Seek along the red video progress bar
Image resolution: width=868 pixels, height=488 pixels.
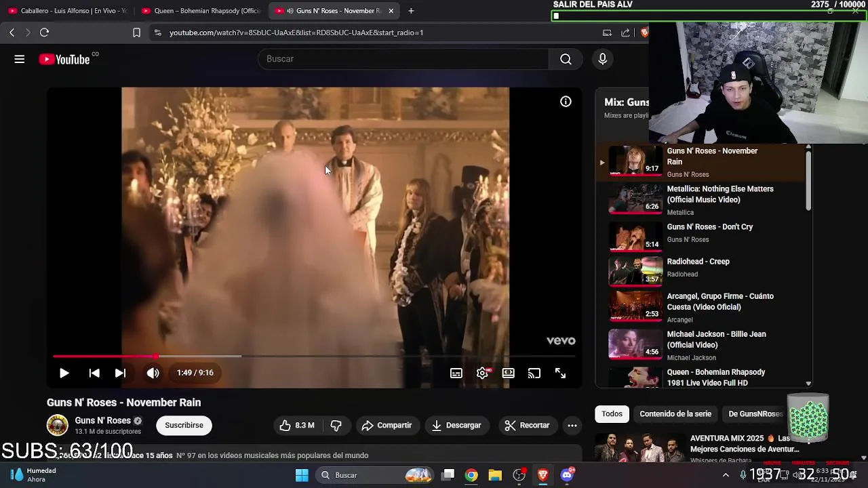(x=313, y=356)
